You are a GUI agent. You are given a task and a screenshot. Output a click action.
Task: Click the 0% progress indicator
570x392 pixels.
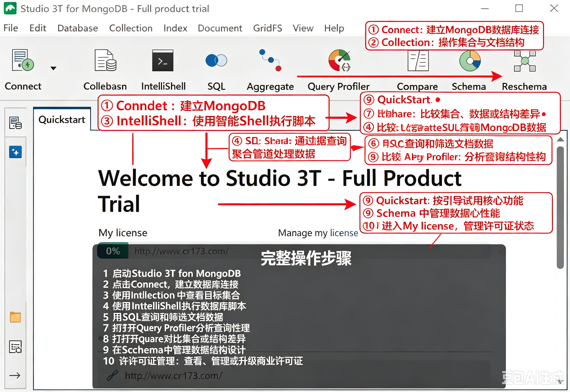click(x=113, y=251)
